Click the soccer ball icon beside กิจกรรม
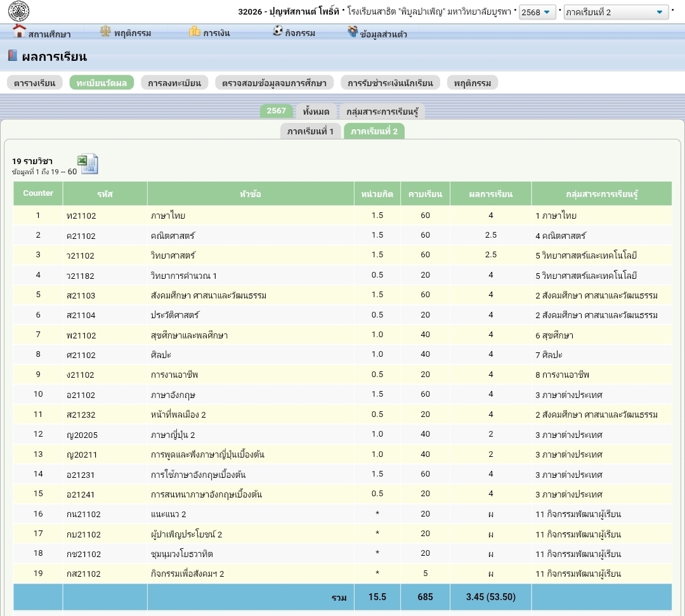685x616 pixels. point(277,31)
